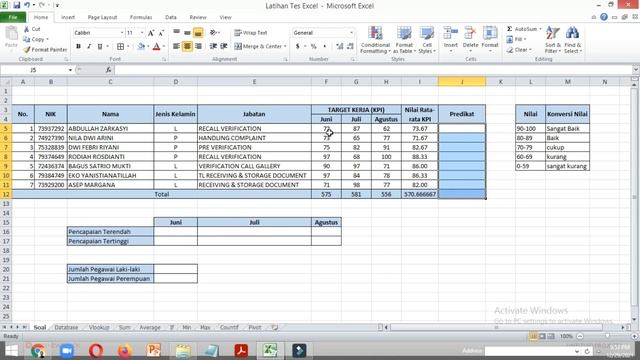Apply percent style icon
The width and height of the screenshot is (640, 360).
(x=313, y=47)
